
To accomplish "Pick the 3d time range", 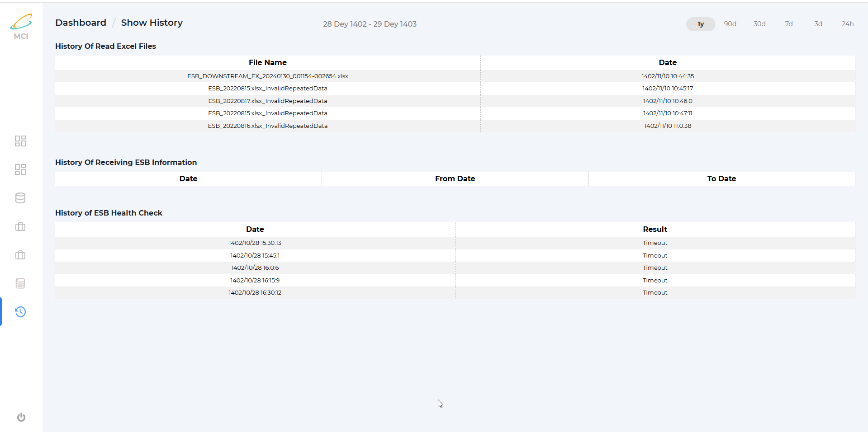I will (x=818, y=24).
